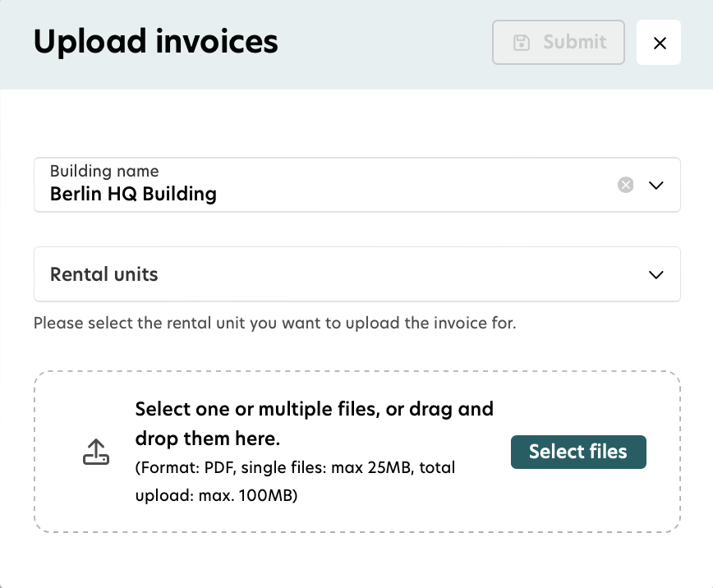713x588 pixels.
Task: Click the chevron on the Rental units field
Action: pyautogui.click(x=655, y=274)
